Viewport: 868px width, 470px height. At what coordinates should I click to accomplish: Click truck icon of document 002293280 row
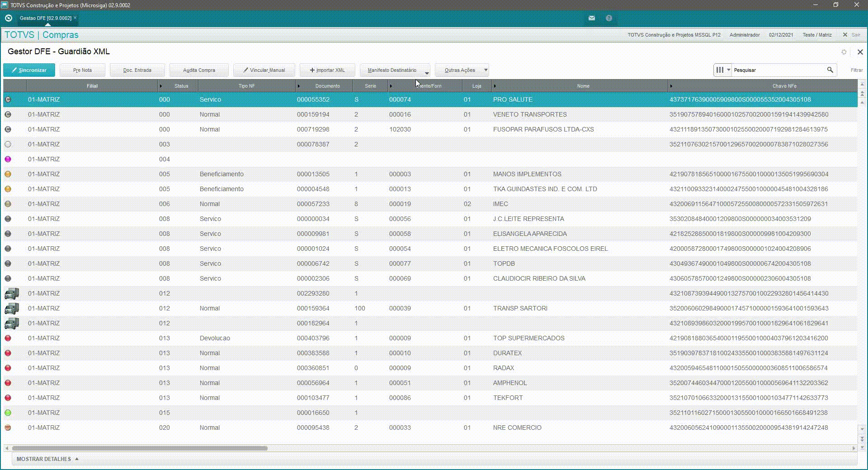tap(12, 294)
